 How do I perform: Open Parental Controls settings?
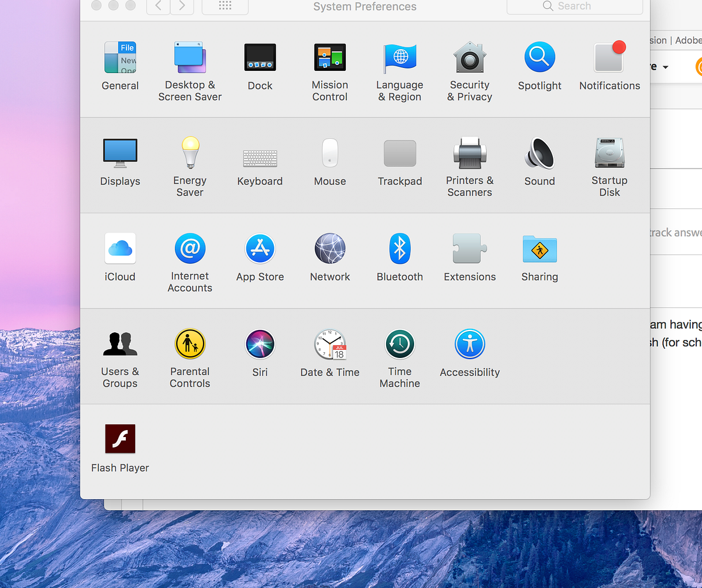click(x=190, y=344)
